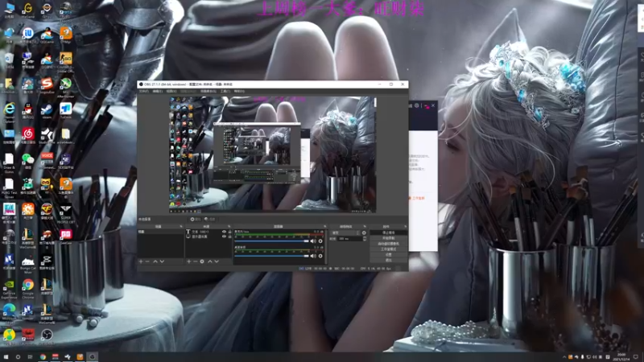Select the text source row in Sources list
The height and width of the screenshot is (362, 644).
pos(209,232)
